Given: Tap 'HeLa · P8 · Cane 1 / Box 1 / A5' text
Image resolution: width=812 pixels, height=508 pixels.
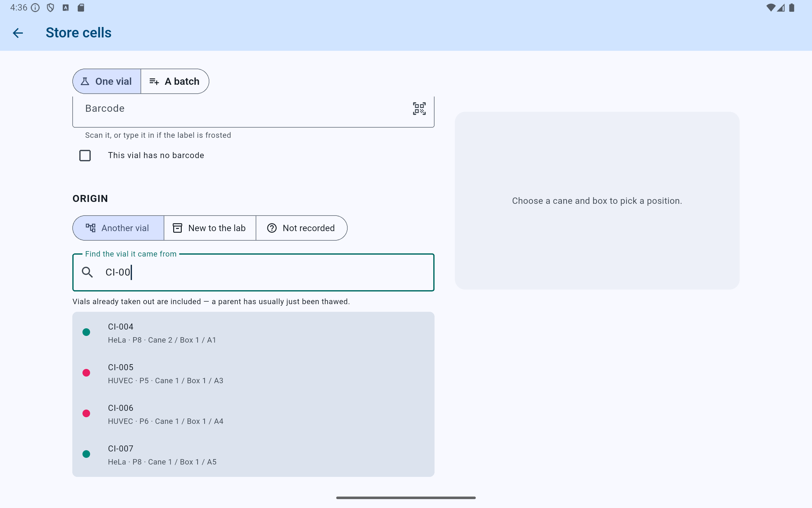Looking at the screenshot, I should coord(162,462).
